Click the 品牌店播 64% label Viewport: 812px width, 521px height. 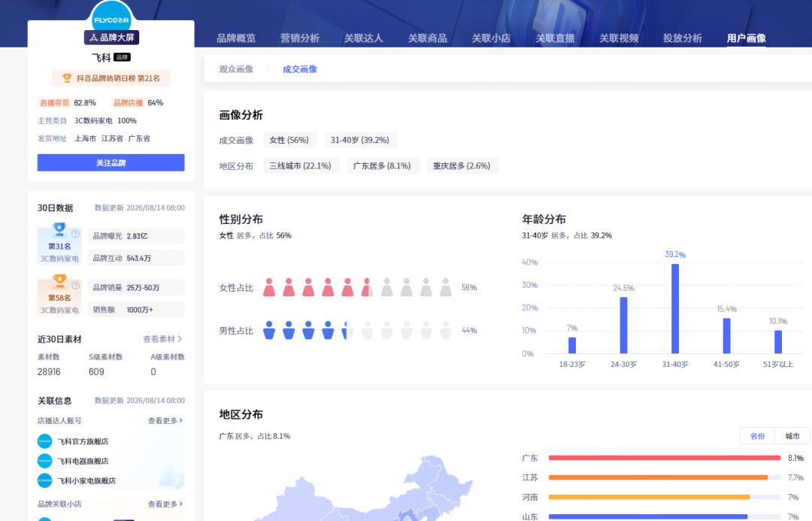point(138,102)
